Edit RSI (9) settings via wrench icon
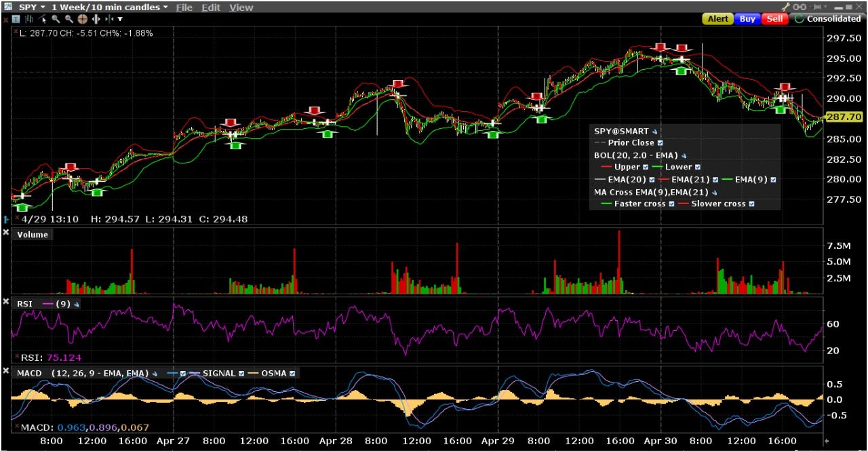The height and width of the screenshot is (451, 868). coord(76,305)
